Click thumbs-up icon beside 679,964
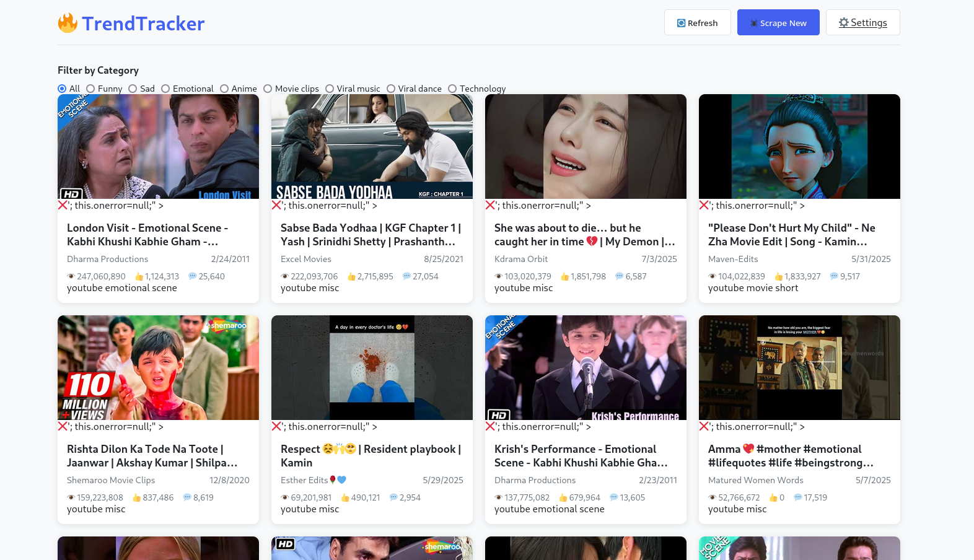The height and width of the screenshot is (560, 974). 563,497
